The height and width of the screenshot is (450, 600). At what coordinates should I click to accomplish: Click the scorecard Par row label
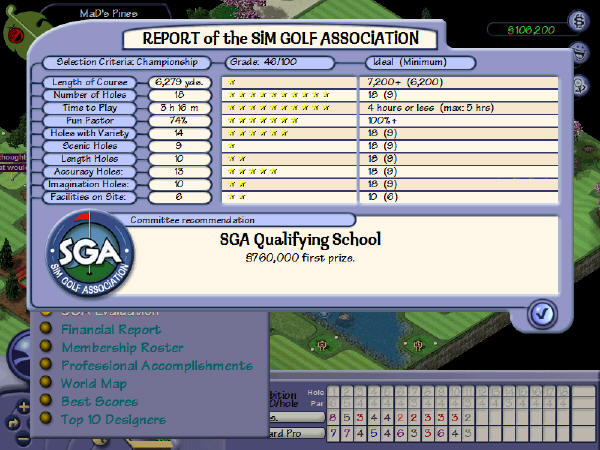coord(319,403)
